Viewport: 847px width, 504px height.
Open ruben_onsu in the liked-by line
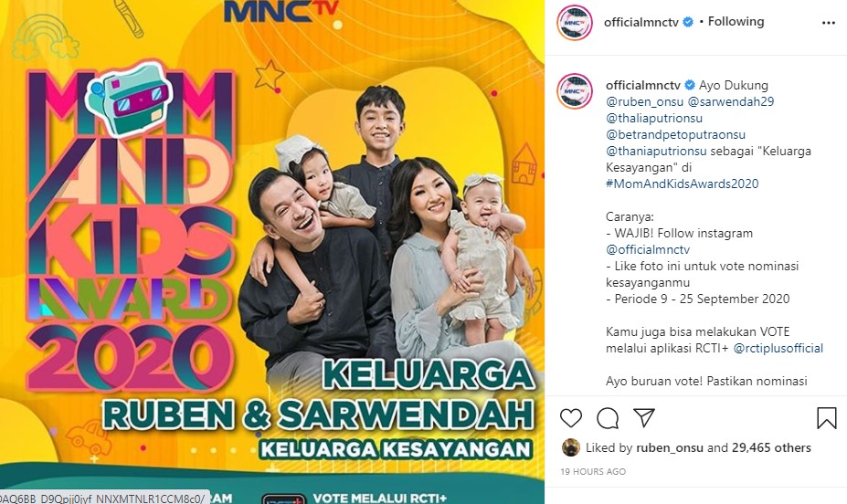click(x=670, y=448)
